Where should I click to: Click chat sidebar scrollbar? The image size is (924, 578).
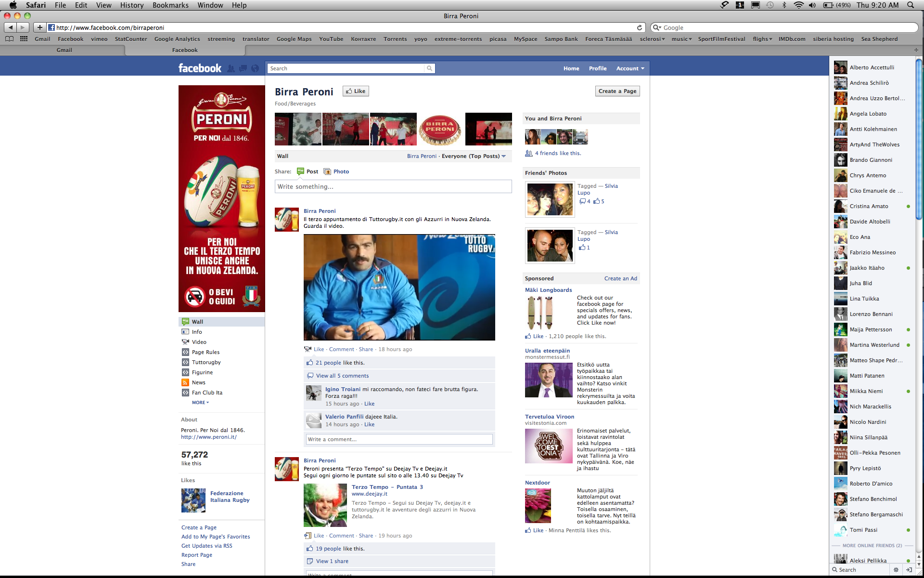click(919, 139)
